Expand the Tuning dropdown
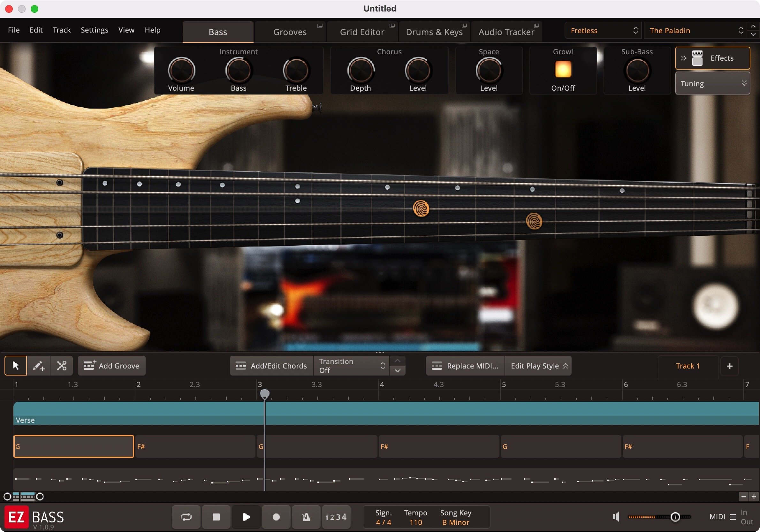Viewport: 760px width, 532px height. pyautogui.click(x=712, y=84)
